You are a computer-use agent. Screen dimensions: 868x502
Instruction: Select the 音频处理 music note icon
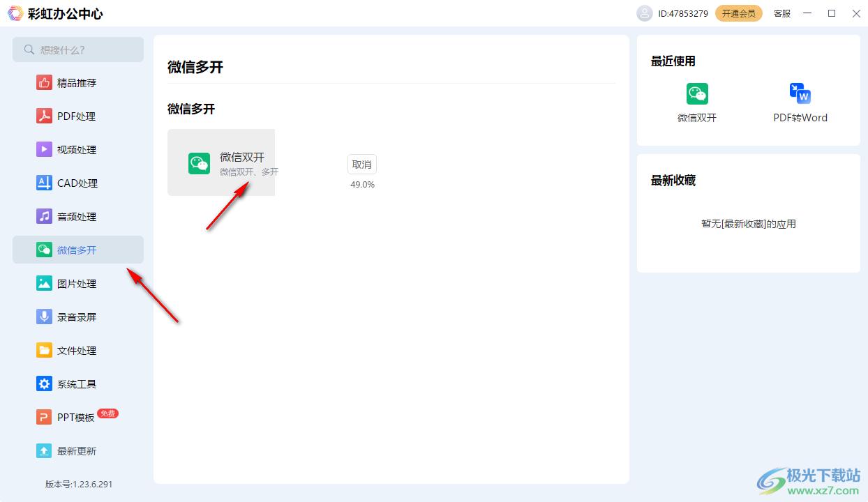tap(44, 217)
